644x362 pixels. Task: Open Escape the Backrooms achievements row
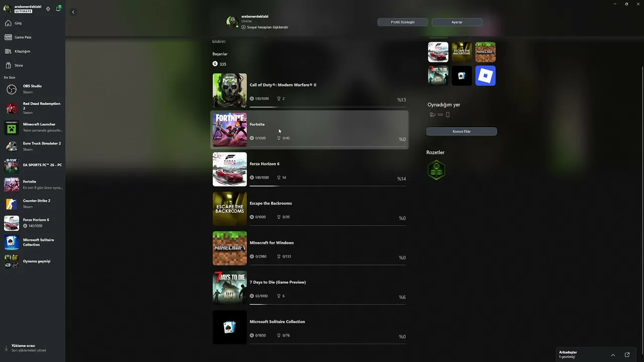pyautogui.click(x=309, y=209)
